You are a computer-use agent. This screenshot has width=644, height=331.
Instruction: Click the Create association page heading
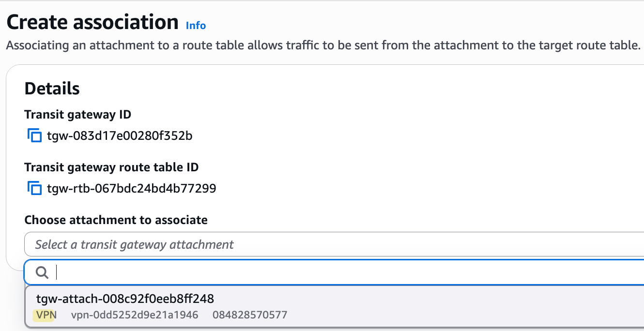(x=92, y=22)
